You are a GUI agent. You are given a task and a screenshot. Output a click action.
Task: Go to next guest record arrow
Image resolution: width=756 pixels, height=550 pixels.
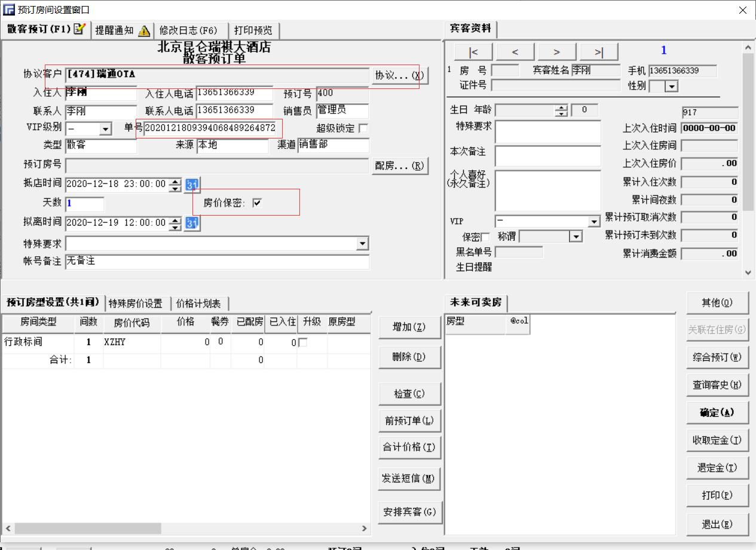(x=557, y=52)
